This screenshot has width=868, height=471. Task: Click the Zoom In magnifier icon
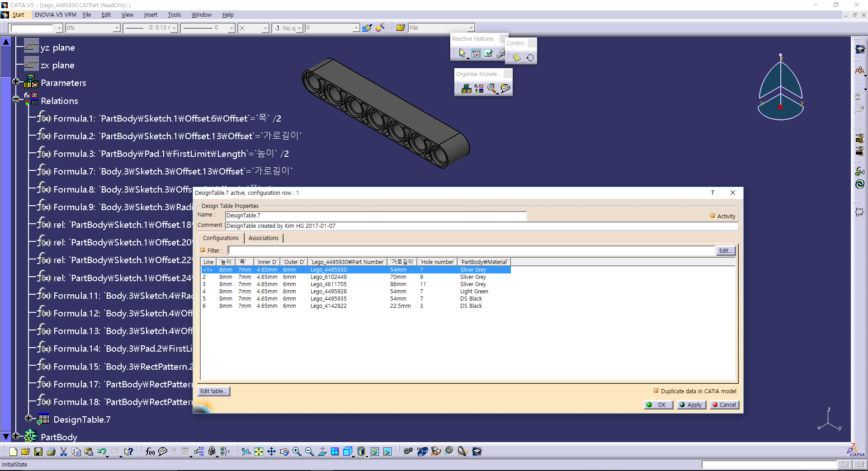tap(297, 452)
